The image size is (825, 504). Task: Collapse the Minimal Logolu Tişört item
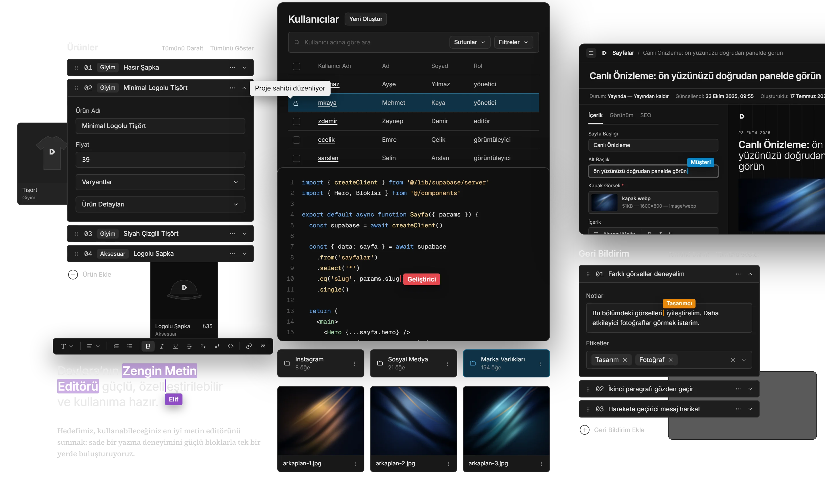coord(244,88)
